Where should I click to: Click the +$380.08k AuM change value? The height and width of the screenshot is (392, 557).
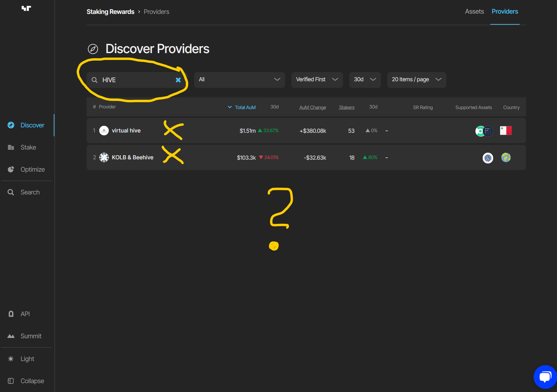click(x=313, y=131)
